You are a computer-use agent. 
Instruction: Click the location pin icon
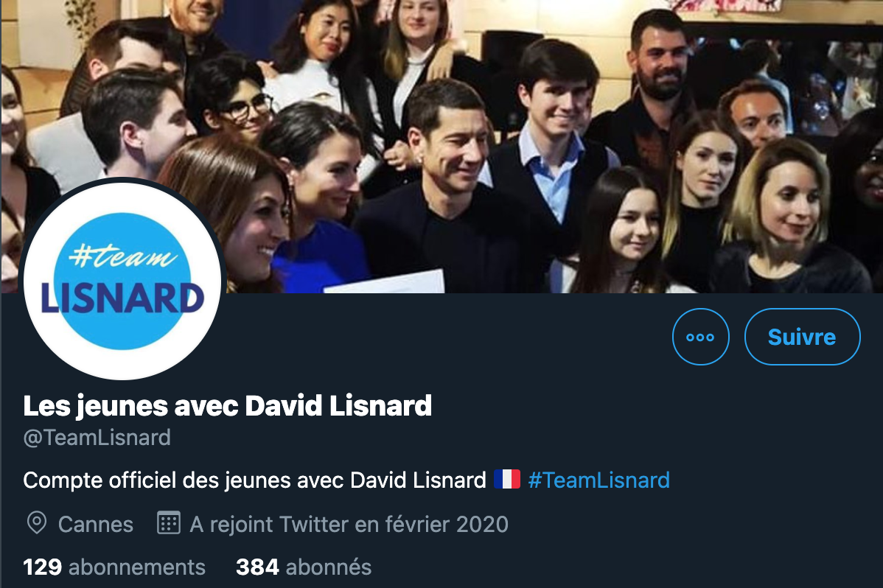tap(37, 523)
